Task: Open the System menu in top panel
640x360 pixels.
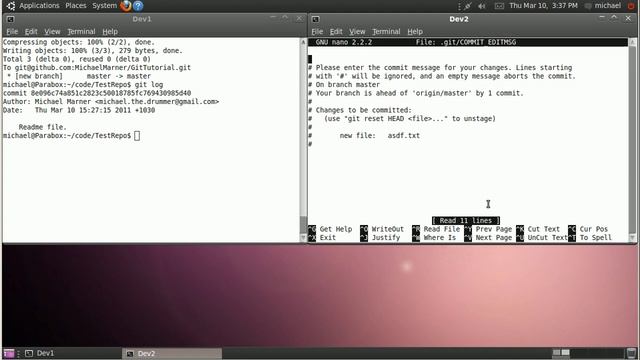Action: click(104, 6)
